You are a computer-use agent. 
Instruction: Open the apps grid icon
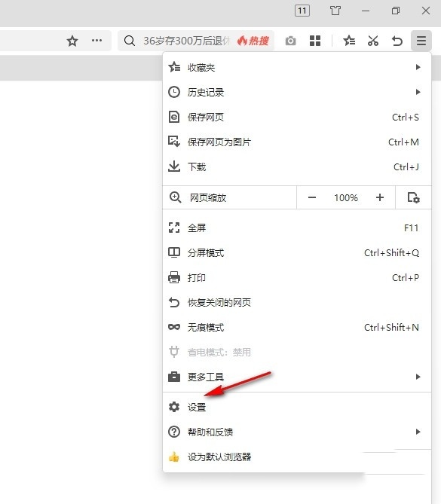[x=315, y=41]
